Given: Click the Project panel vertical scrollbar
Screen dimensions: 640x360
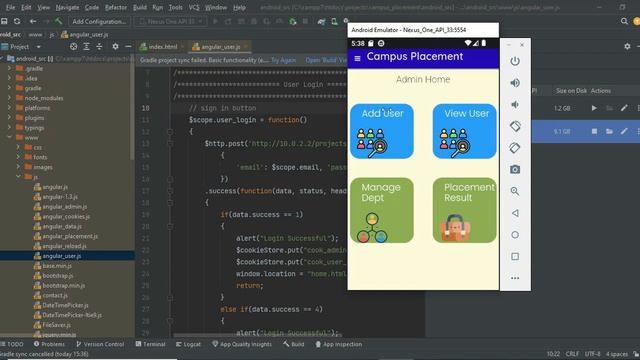Looking at the screenshot, I should tap(132, 112).
